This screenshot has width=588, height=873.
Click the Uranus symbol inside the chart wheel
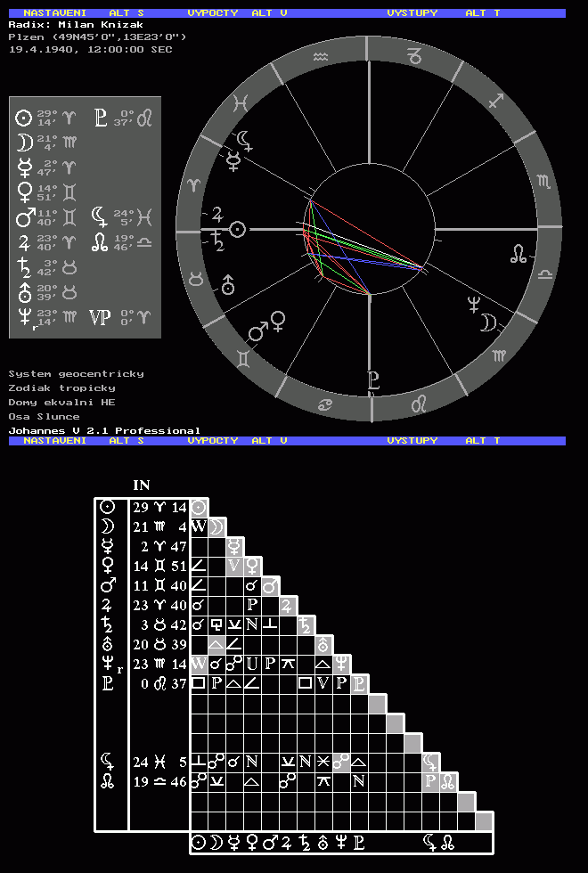click(228, 284)
